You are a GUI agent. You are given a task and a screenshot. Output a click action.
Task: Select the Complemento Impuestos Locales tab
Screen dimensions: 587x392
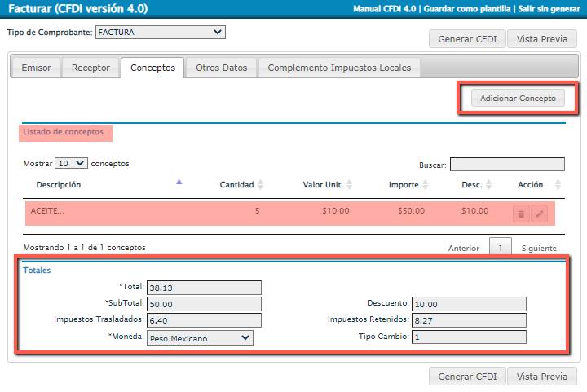(x=339, y=68)
